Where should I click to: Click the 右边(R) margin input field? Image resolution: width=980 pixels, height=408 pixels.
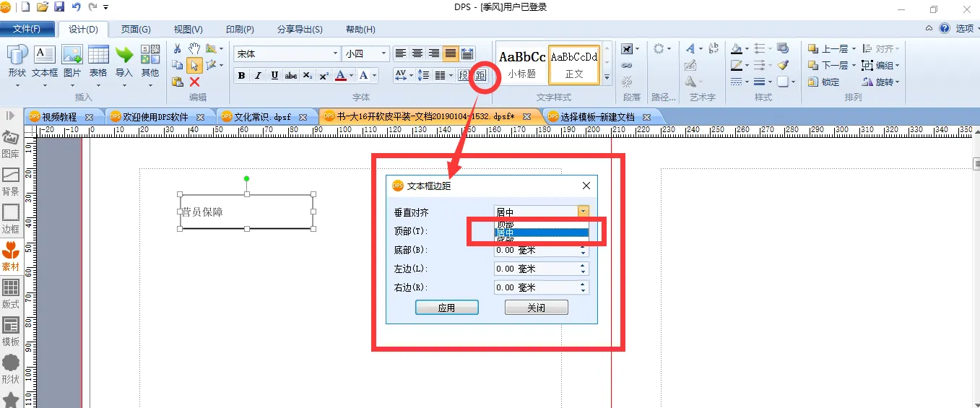(542, 287)
